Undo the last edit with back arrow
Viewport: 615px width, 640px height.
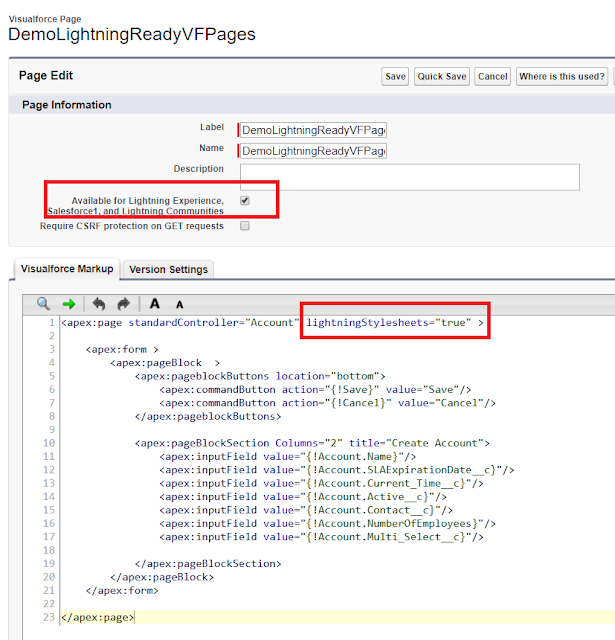point(98,304)
